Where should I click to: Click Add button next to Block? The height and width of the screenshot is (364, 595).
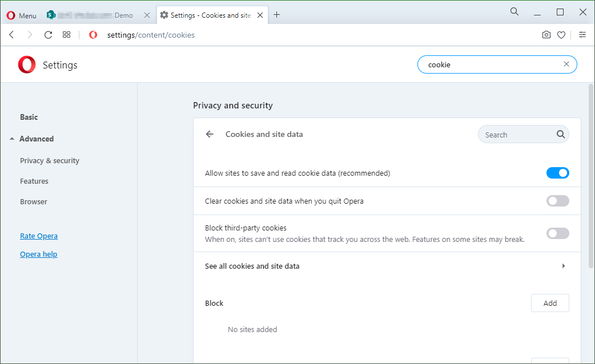(549, 303)
